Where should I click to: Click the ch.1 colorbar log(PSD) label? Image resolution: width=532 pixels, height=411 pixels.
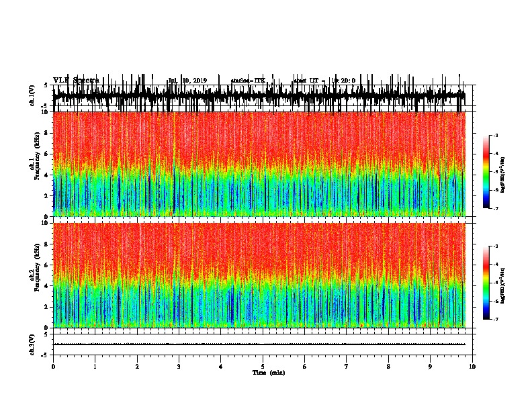[x=503, y=175]
